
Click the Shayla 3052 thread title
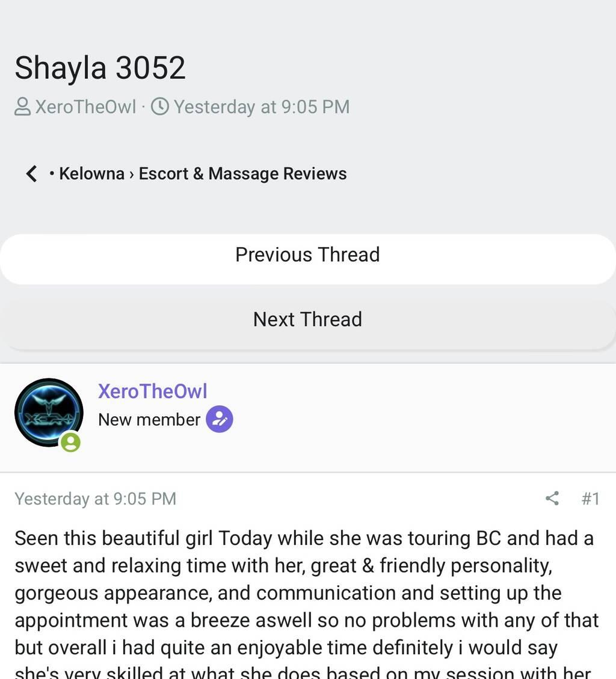[x=100, y=68]
